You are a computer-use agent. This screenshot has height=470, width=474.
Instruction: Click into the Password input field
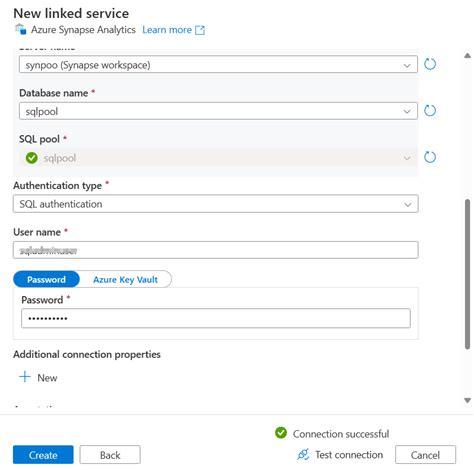click(216, 318)
